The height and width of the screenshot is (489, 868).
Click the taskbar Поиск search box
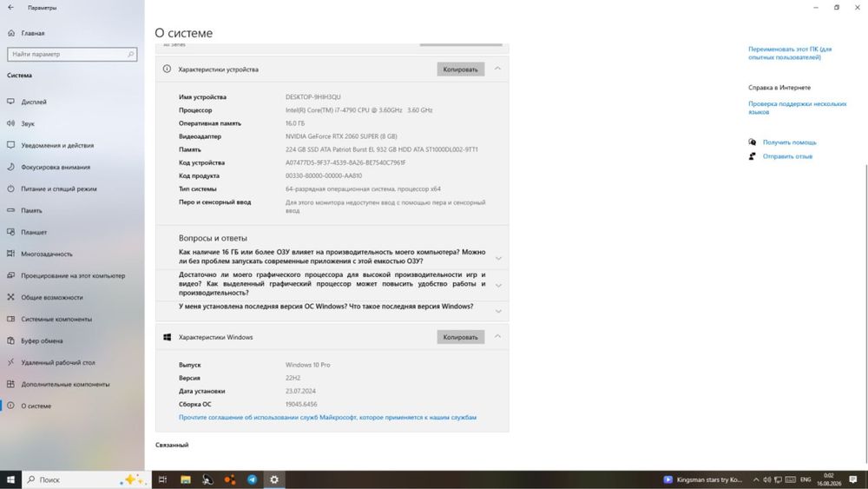86,479
